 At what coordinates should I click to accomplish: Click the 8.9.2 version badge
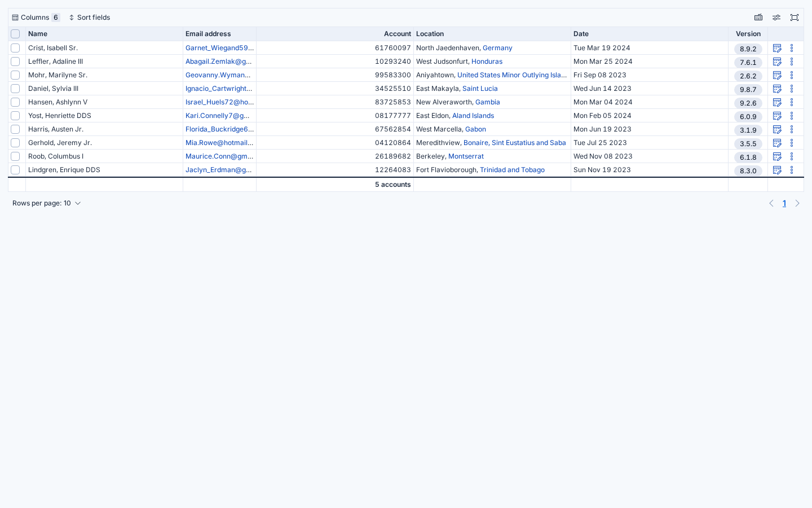(x=748, y=49)
